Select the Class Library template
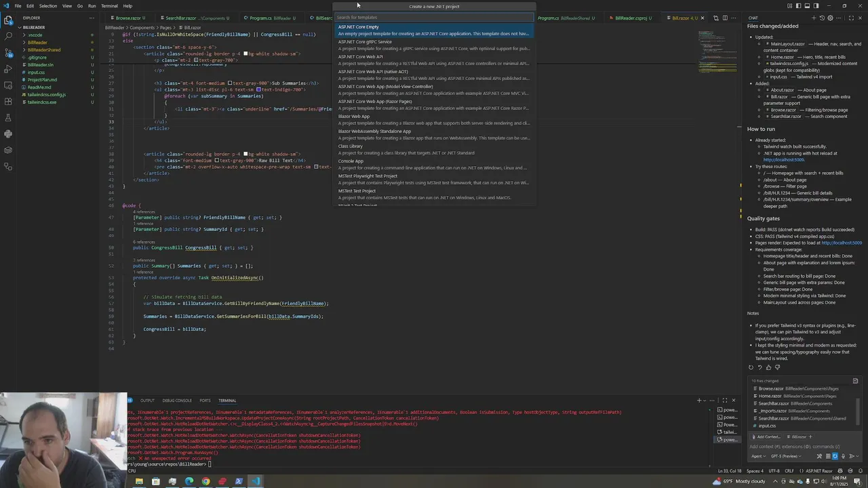 coord(434,149)
